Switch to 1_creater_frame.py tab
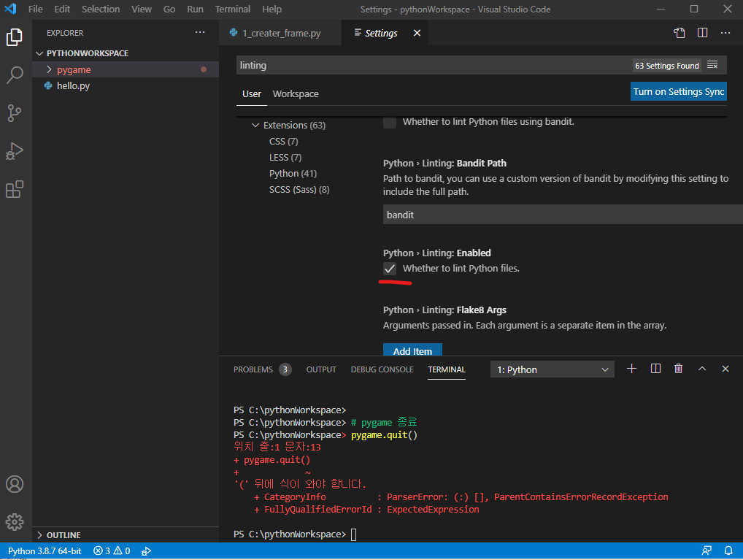The width and height of the screenshot is (743, 560). 280,33
